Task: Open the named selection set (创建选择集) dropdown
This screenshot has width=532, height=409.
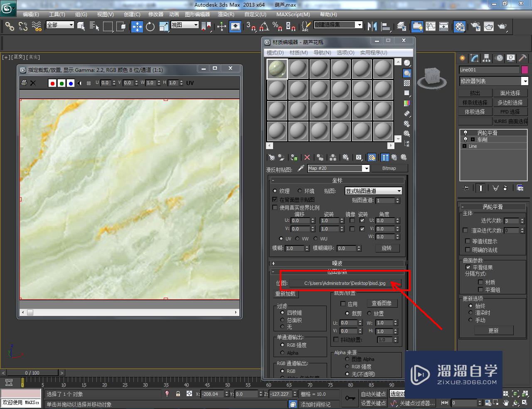Action: (360, 25)
